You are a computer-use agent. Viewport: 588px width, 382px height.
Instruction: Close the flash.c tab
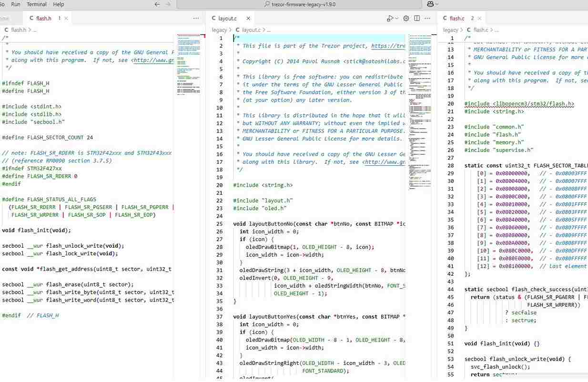pos(480,19)
